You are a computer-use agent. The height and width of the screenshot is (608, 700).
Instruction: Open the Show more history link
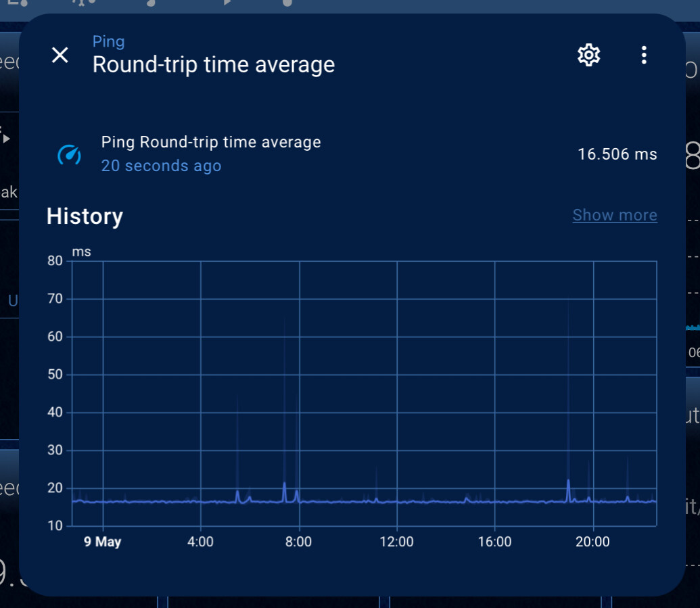coord(614,214)
